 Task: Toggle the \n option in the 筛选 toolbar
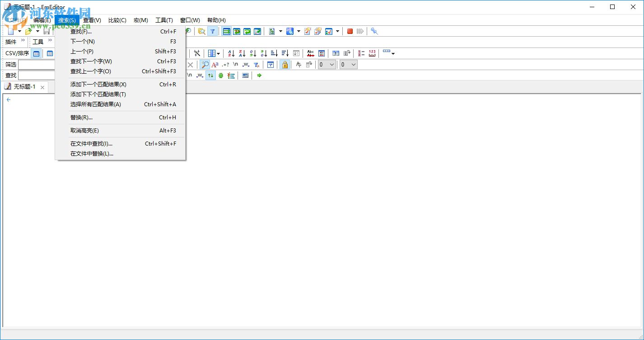pos(236,65)
